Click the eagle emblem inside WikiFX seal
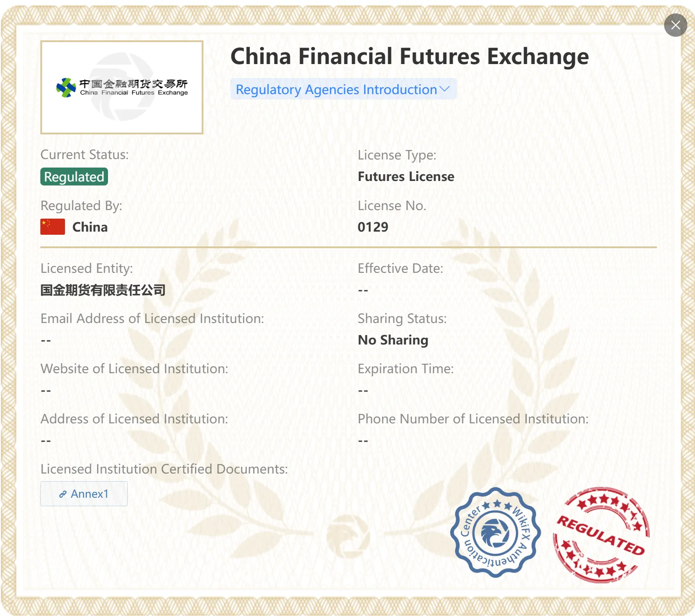 (x=495, y=533)
